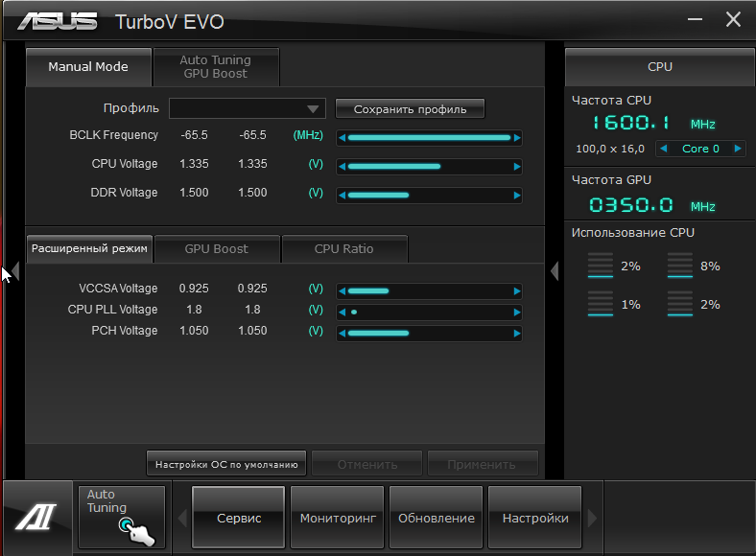Click the Отменить button
The image size is (756, 556).
[x=366, y=464]
